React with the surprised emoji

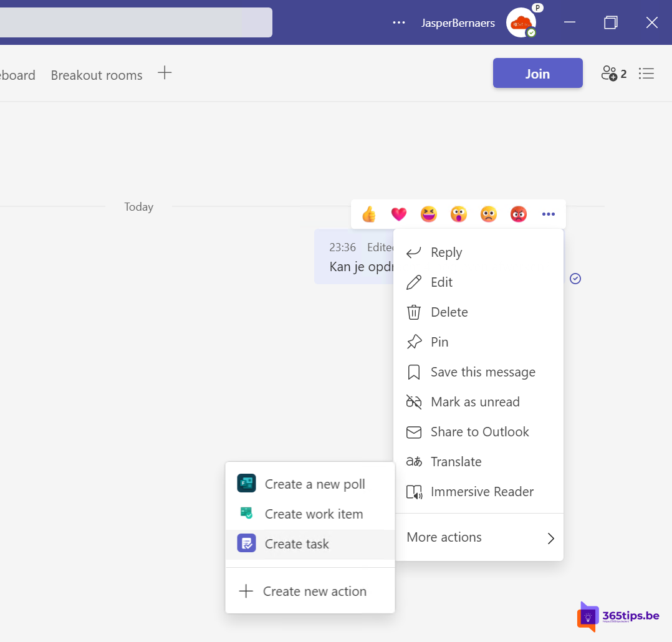[459, 214]
